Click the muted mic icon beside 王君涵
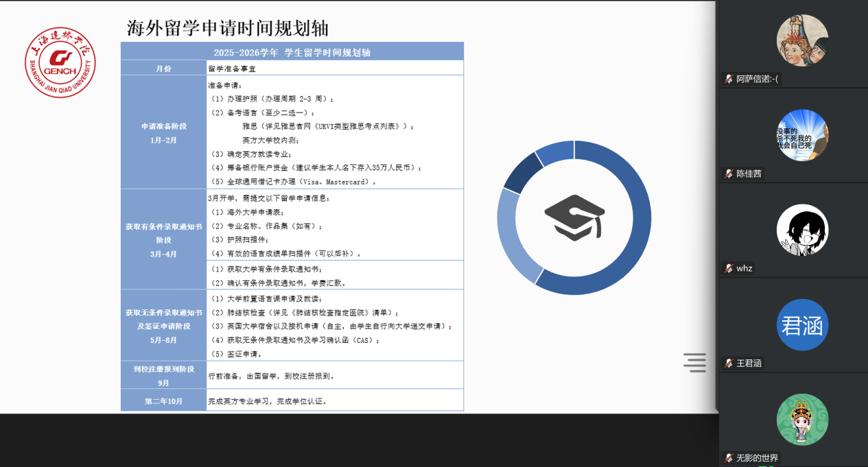Screen dimensions: 868x467 pos(729,363)
